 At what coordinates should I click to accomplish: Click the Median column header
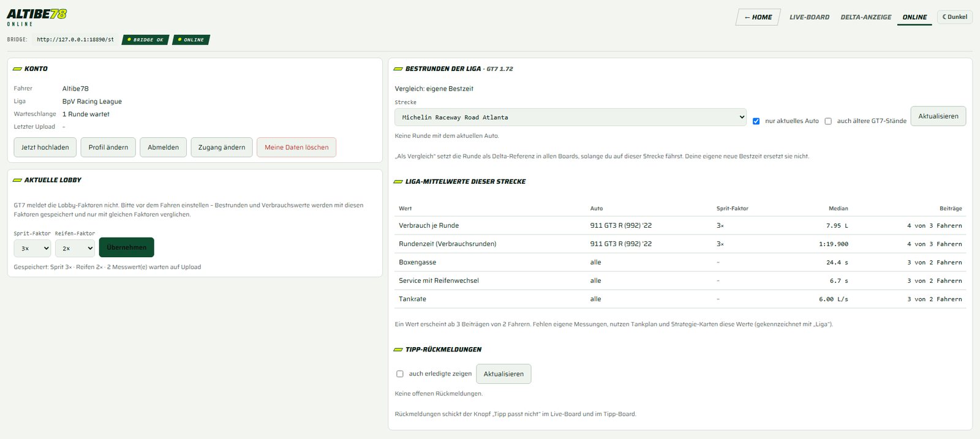pos(839,208)
